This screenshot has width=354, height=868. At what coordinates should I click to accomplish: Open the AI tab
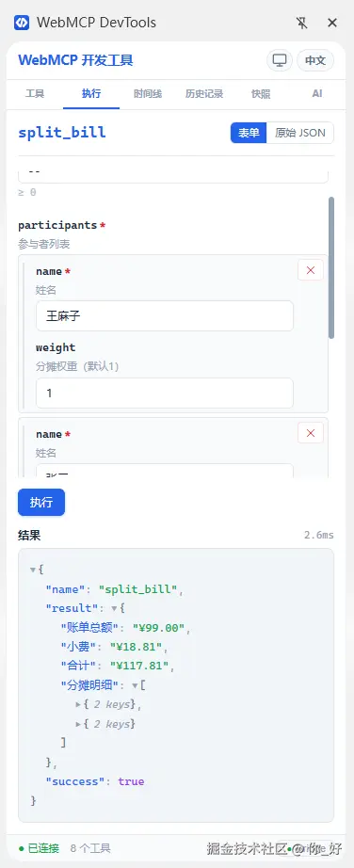coord(317,93)
